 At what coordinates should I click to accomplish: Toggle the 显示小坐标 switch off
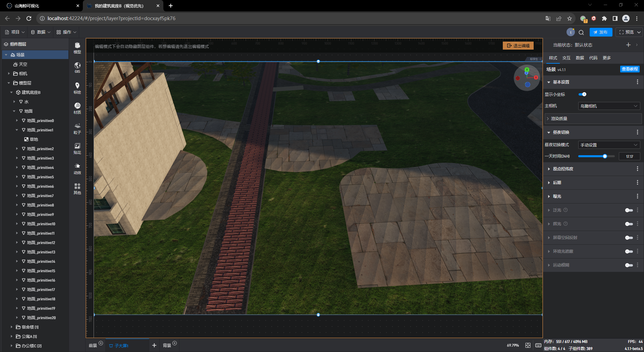click(583, 94)
